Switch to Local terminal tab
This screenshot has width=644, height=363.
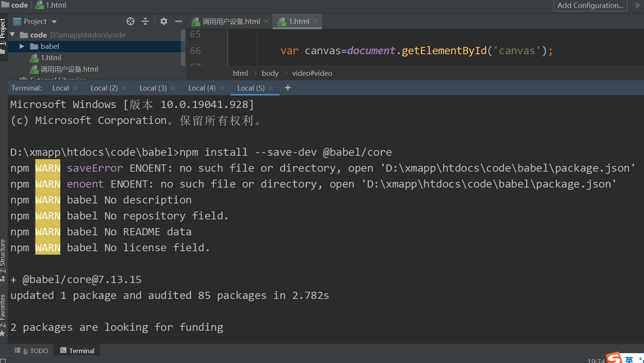pos(60,88)
